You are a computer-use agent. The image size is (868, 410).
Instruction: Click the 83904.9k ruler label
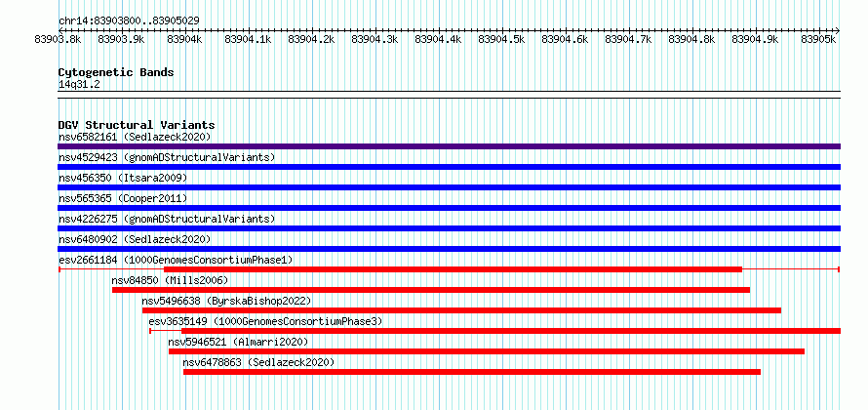pos(755,40)
